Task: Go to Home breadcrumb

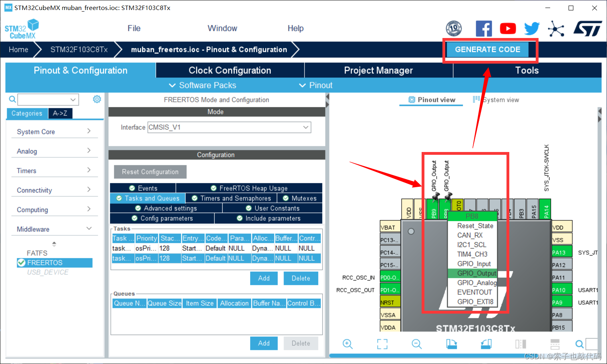Action: coord(18,50)
